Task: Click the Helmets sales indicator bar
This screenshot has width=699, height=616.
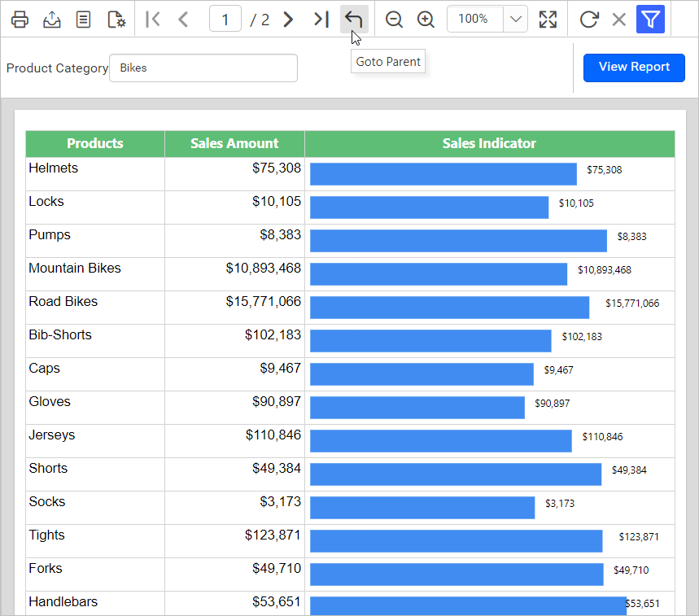Action: pyautogui.click(x=443, y=174)
